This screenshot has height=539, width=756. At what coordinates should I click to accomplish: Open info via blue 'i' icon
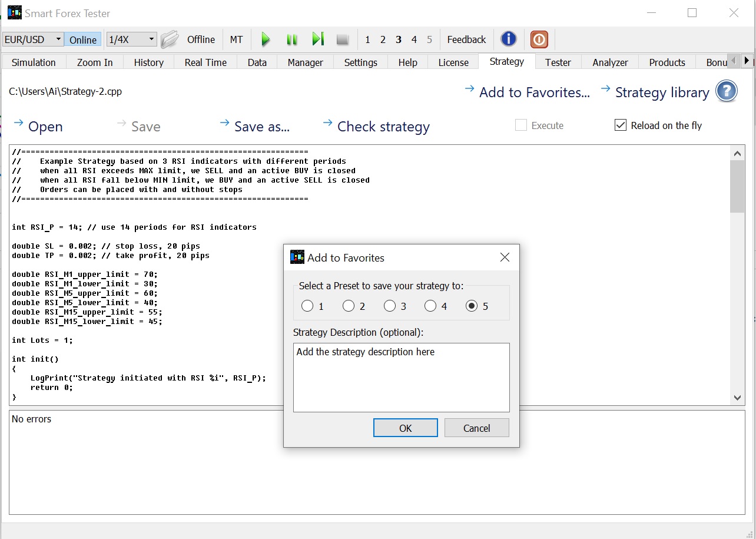[x=509, y=39]
